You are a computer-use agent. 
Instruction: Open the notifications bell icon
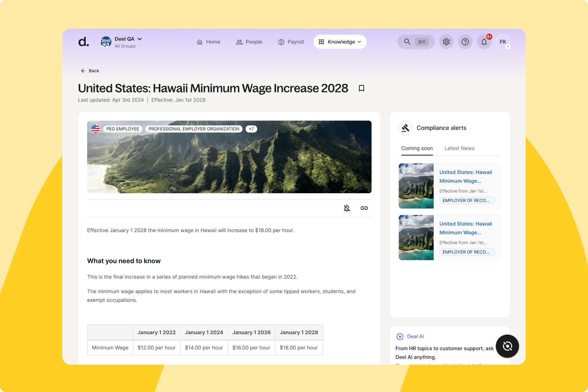click(x=484, y=42)
